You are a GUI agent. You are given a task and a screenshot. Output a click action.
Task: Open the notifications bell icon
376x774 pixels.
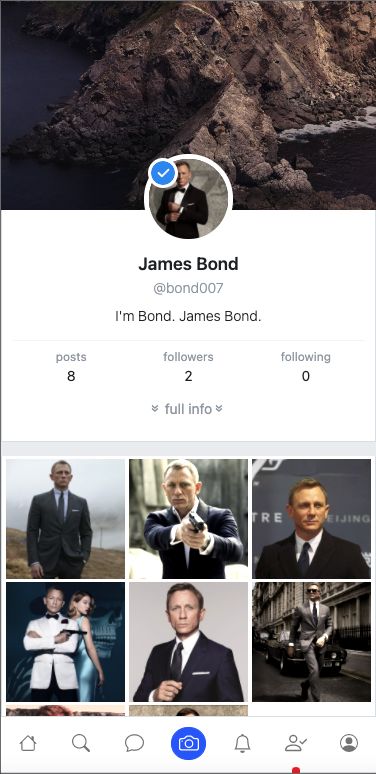click(x=242, y=743)
